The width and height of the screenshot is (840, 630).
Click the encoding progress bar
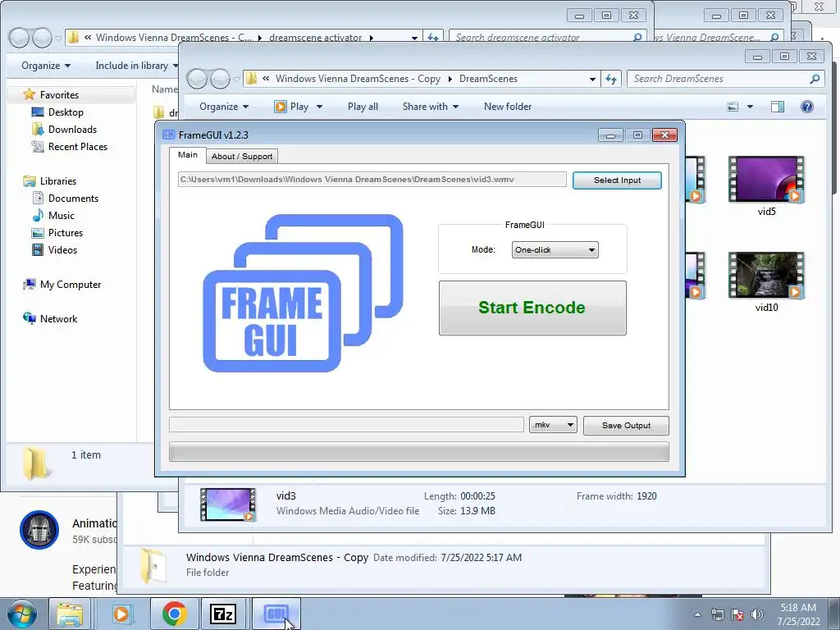pyautogui.click(x=419, y=452)
